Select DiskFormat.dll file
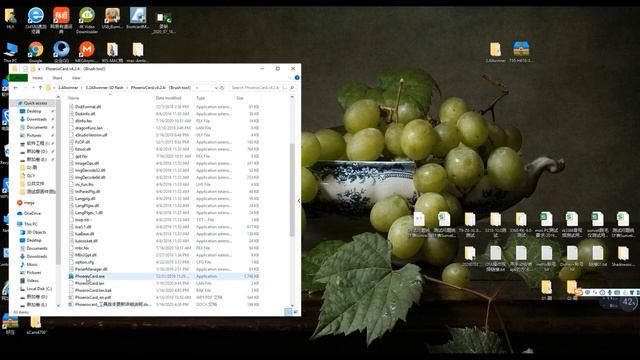This screenshot has width=640, height=360. click(164, 107)
